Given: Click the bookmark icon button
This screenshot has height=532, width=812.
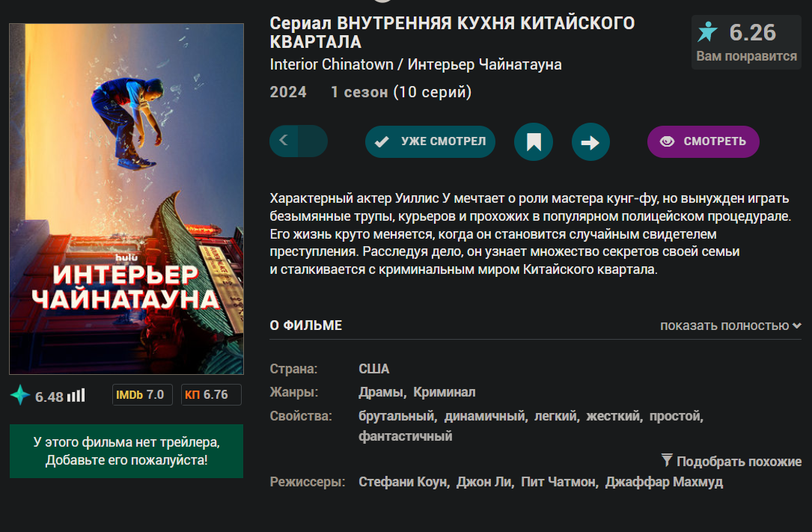Looking at the screenshot, I should (x=534, y=142).
